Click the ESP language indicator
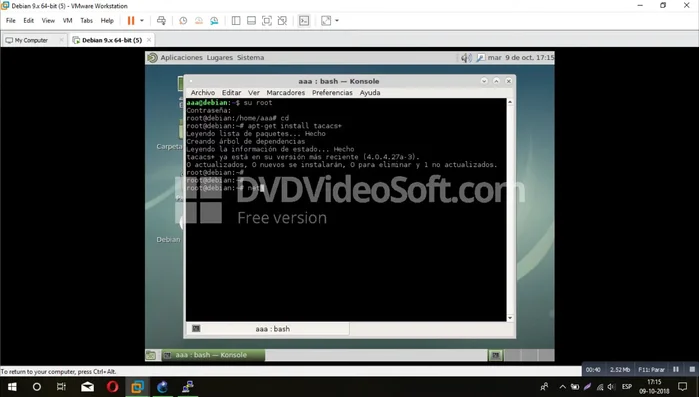 click(627, 387)
